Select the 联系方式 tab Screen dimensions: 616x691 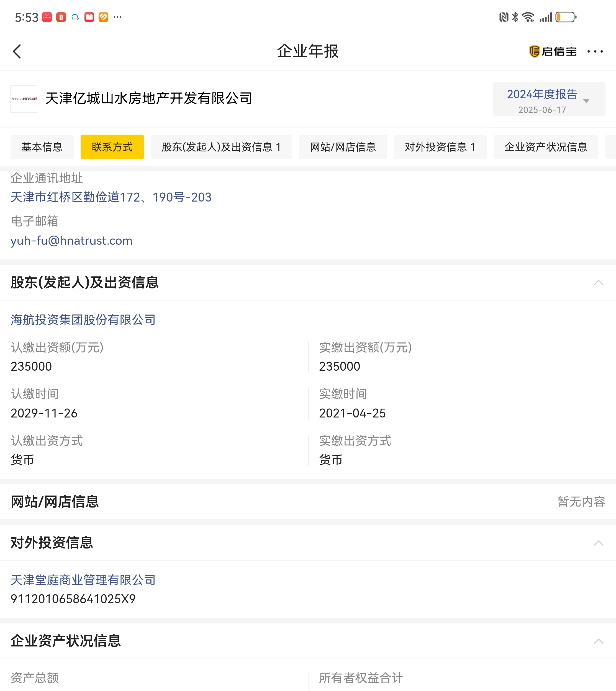pyautogui.click(x=112, y=147)
